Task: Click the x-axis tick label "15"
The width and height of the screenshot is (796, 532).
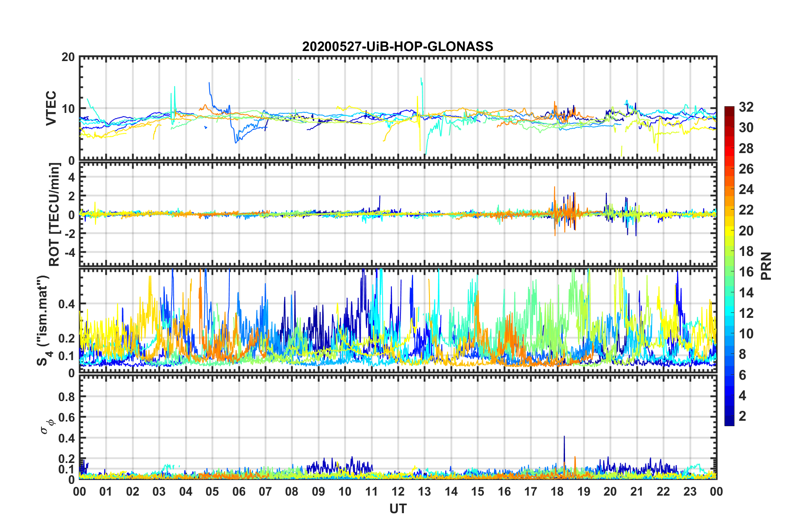Action: point(478,491)
